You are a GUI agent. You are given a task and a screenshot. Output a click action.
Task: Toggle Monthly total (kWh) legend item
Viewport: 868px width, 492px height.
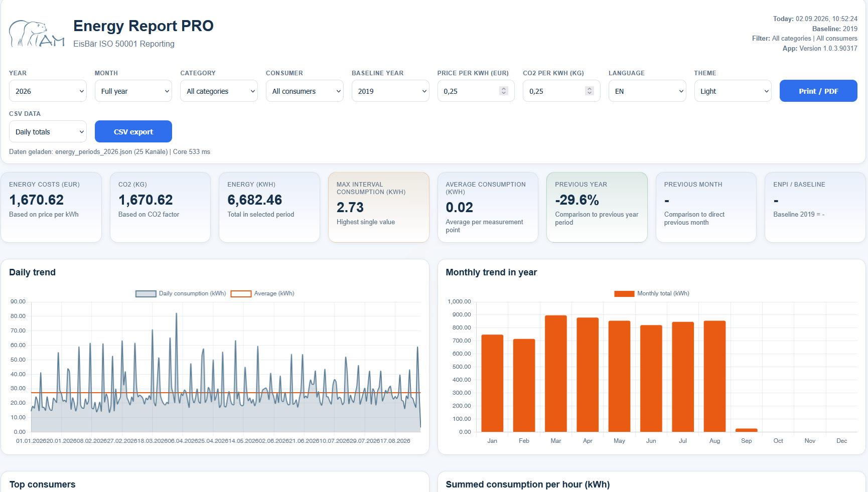652,293
